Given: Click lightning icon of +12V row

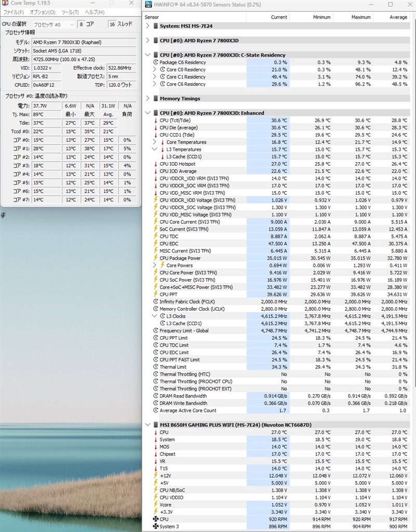Looking at the screenshot, I should point(156,476).
